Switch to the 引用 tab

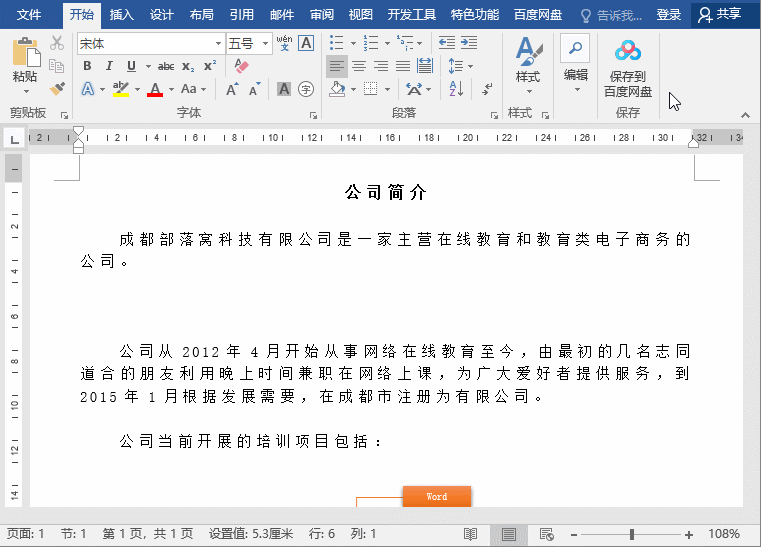point(242,15)
